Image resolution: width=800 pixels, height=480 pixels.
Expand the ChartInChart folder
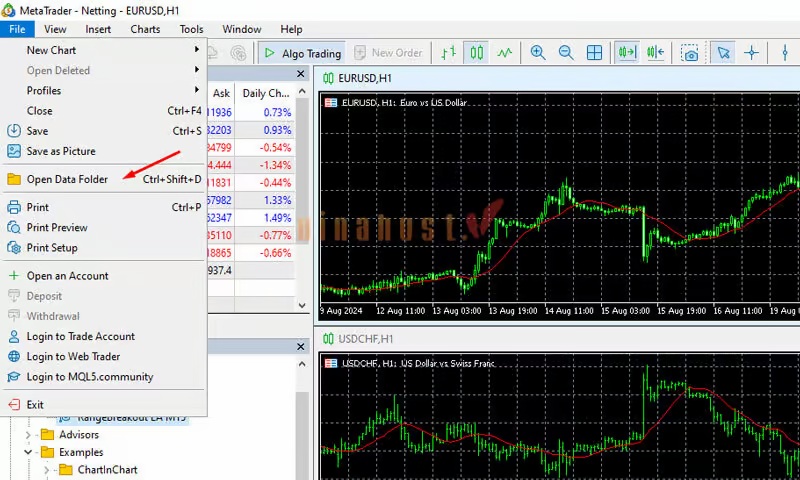coord(46,470)
